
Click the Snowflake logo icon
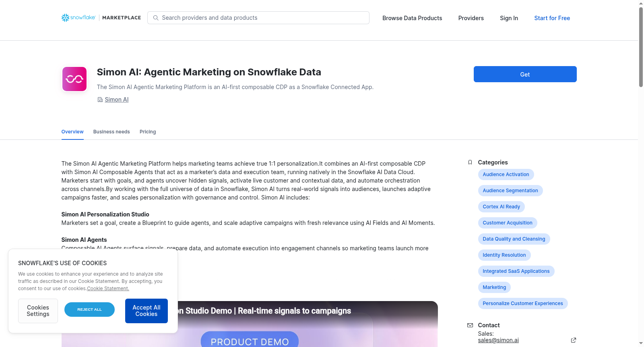click(x=65, y=18)
